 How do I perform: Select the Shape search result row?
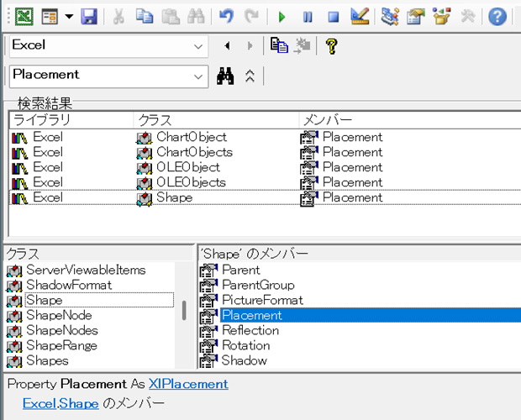(x=266, y=197)
